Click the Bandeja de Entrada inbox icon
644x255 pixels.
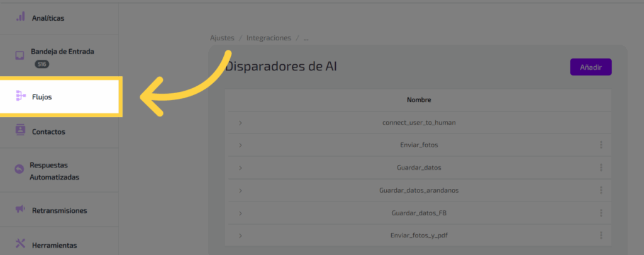pos(20,55)
